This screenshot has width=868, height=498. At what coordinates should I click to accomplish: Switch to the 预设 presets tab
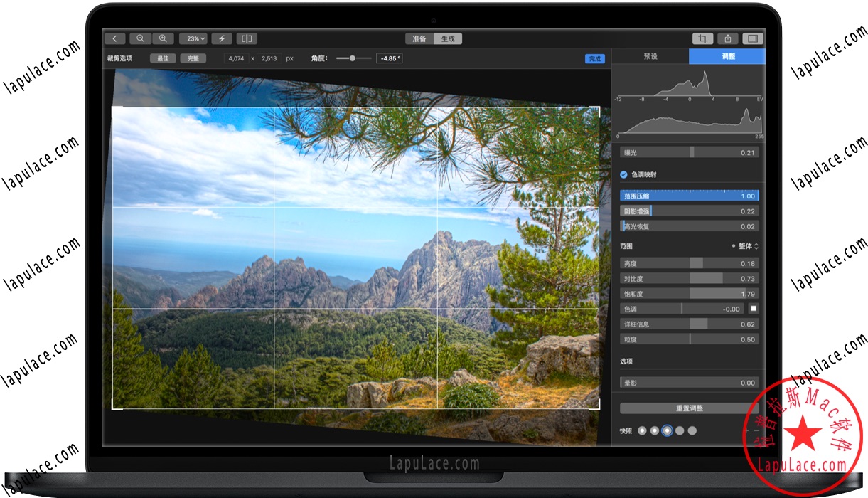pos(650,55)
